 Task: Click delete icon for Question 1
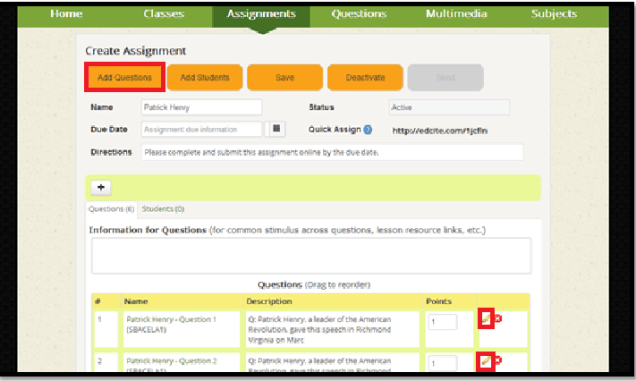tap(498, 319)
